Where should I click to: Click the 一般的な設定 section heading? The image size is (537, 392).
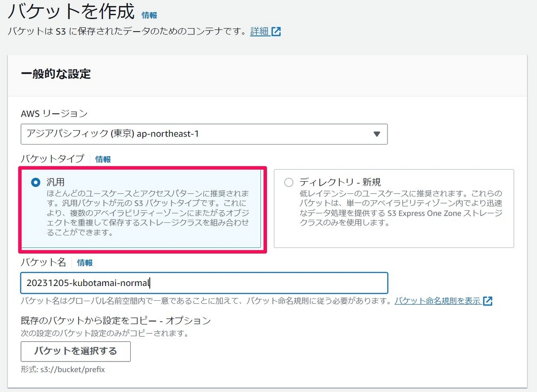pos(56,74)
